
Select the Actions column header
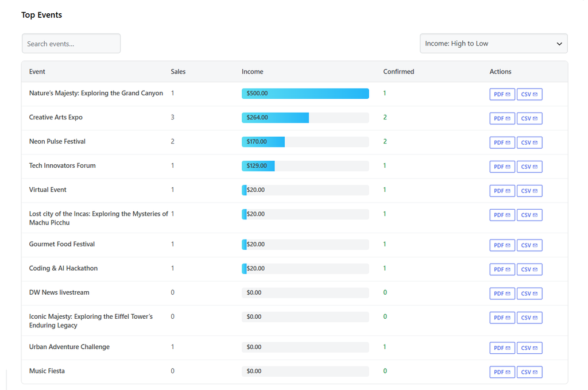click(x=500, y=72)
